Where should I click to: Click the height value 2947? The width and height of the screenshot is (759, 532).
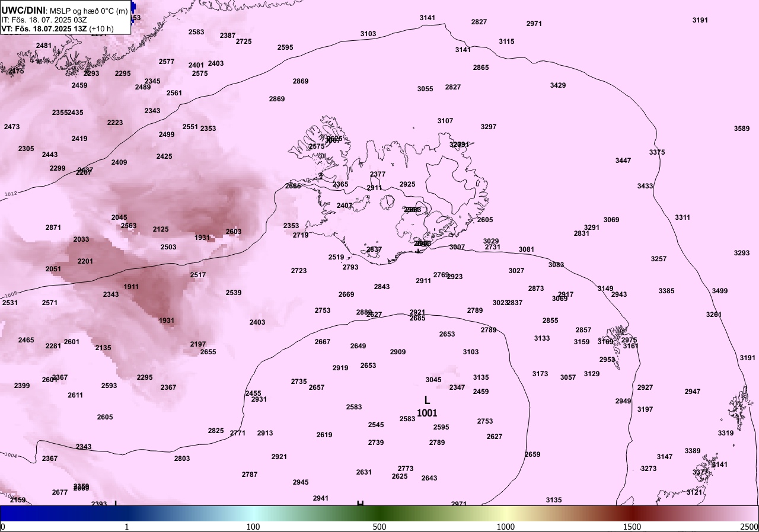point(693,392)
